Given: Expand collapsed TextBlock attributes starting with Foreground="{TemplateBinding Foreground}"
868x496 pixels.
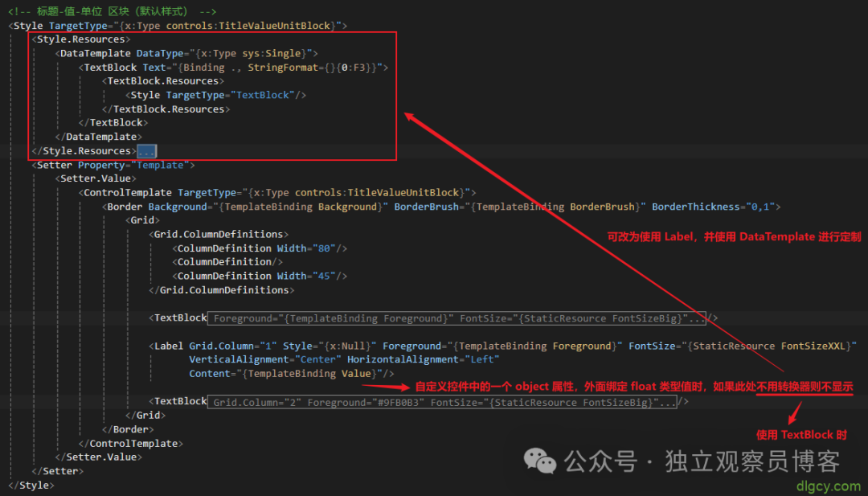Looking at the screenshot, I should click(457, 318).
